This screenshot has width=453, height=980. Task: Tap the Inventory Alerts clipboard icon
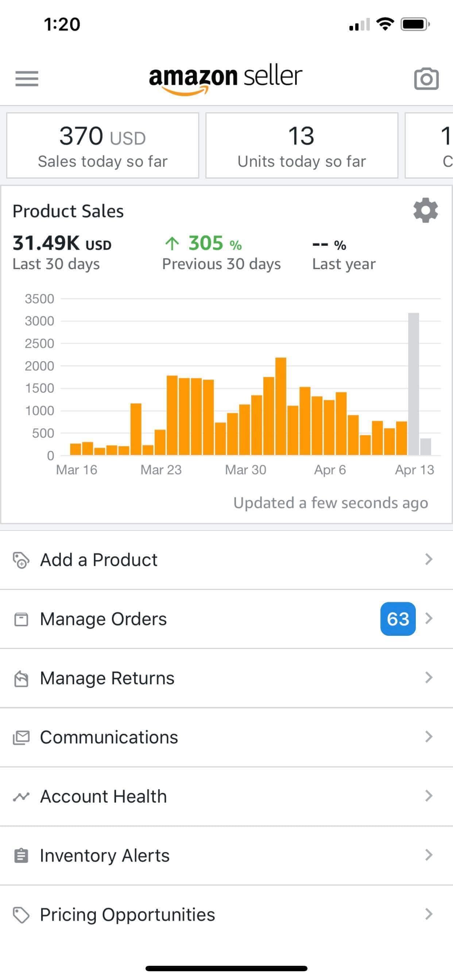click(x=21, y=856)
